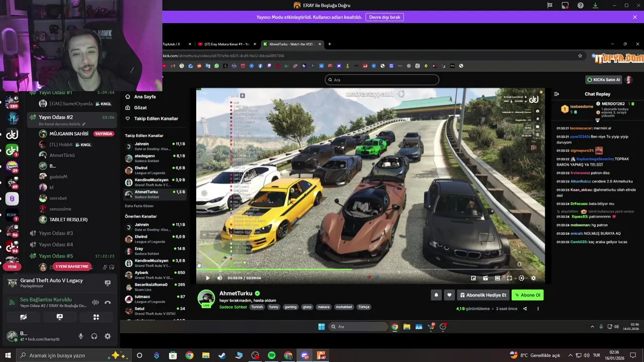Open Steam from Windows taskbar
The image size is (644, 362).
222,355
